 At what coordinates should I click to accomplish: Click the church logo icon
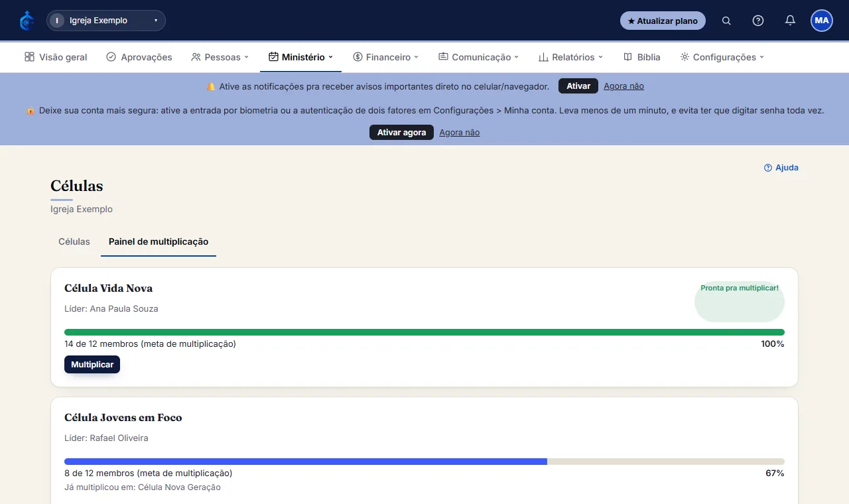click(x=27, y=21)
